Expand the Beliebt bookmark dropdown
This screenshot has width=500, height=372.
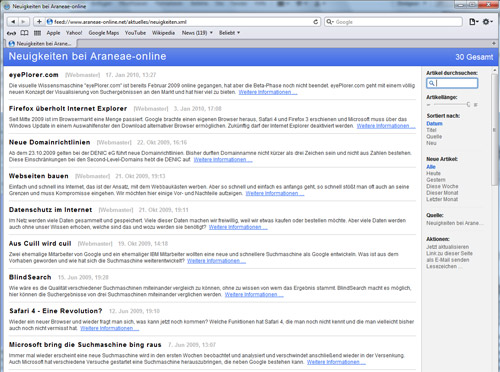tap(229, 33)
